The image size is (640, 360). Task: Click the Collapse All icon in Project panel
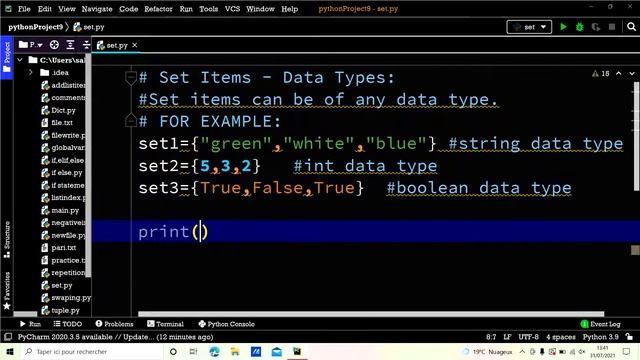click(x=86, y=45)
